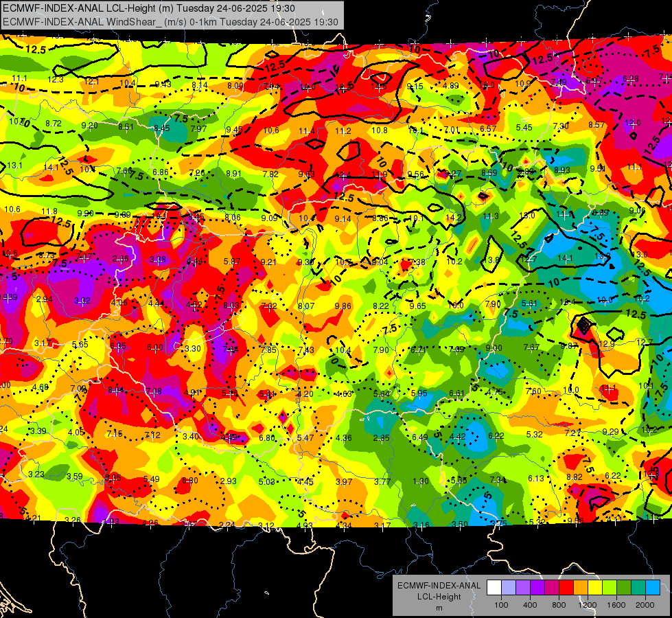Click the map value '9.20'
Viewport: 672px width, 618px height.
tap(89, 125)
